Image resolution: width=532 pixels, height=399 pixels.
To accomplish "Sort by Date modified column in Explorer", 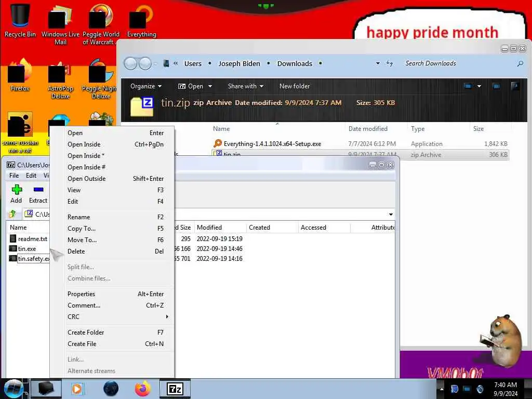I will click(x=376, y=129).
